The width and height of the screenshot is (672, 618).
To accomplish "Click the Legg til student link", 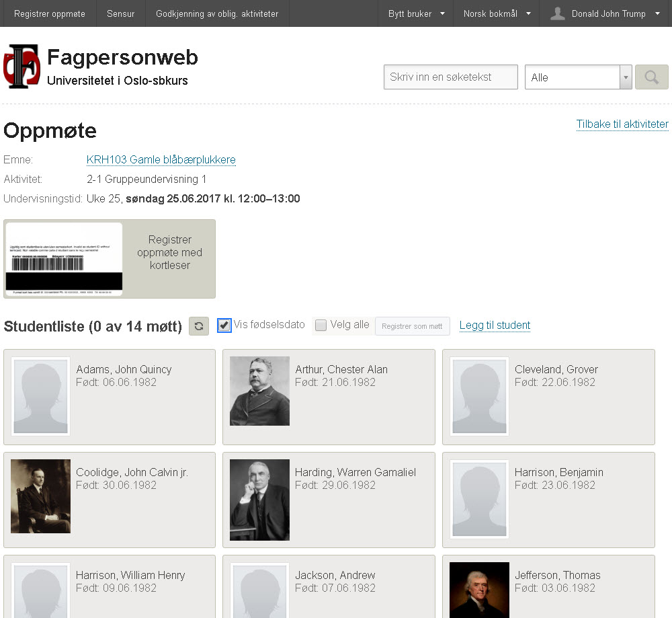I will pos(495,325).
